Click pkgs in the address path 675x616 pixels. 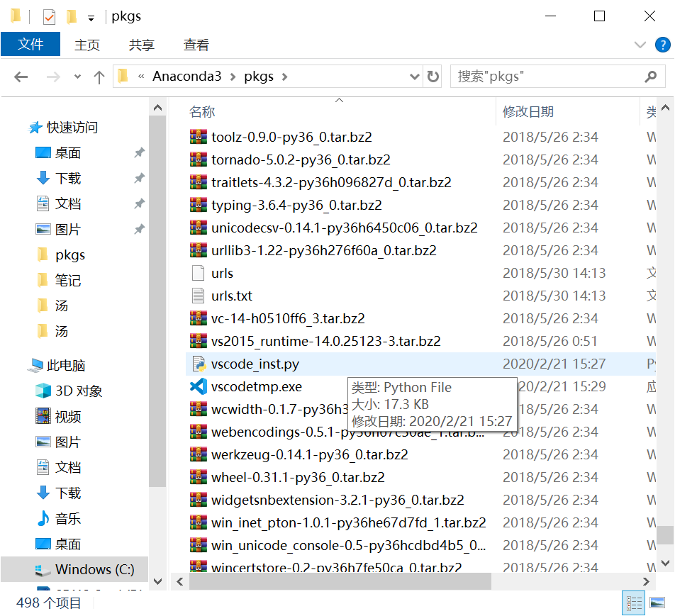click(259, 76)
